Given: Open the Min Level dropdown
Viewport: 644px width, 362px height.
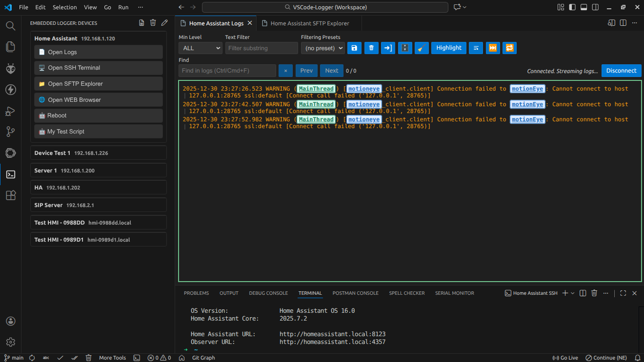Looking at the screenshot, I should [200, 48].
